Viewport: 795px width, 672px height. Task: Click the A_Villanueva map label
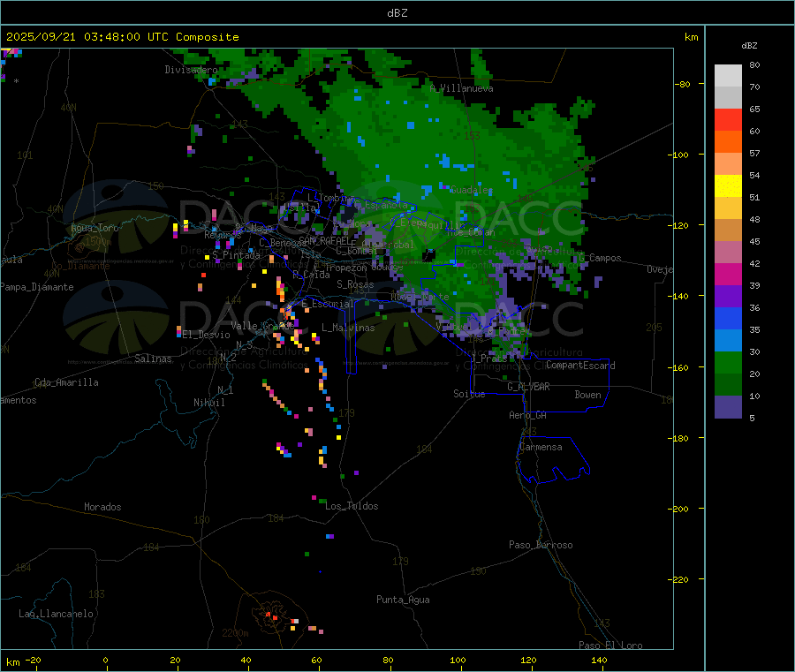[x=461, y=88]
